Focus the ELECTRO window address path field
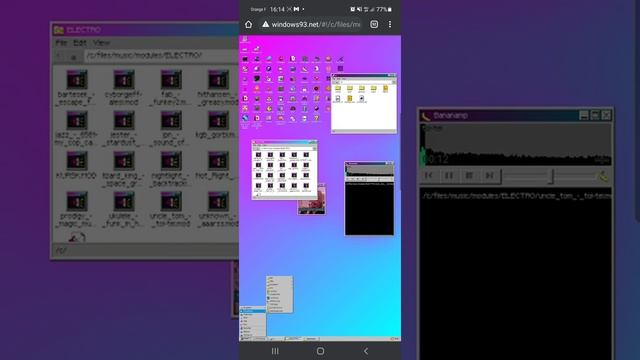Screen dimensions: 640x360 click(x=162, y=55)
